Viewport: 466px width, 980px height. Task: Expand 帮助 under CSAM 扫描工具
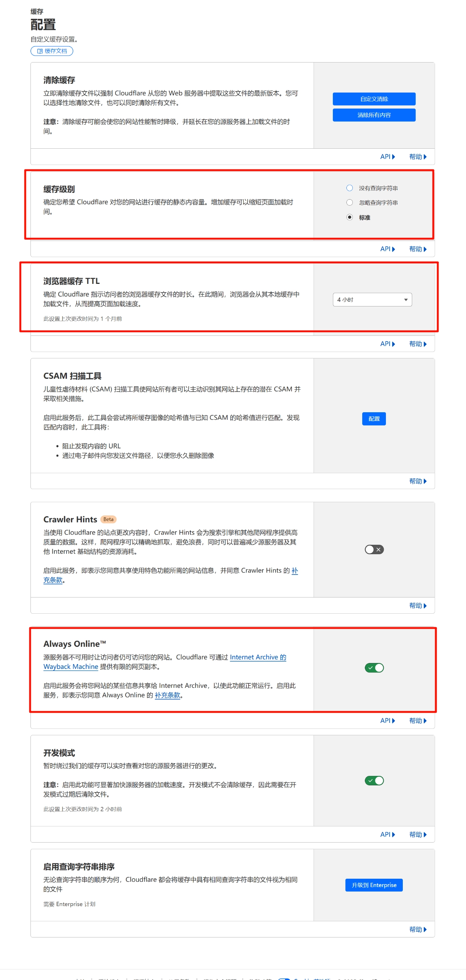(418, 481)
